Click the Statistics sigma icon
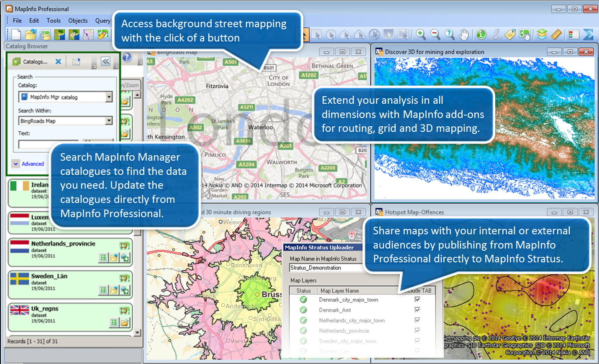 (x=588, y=34)
